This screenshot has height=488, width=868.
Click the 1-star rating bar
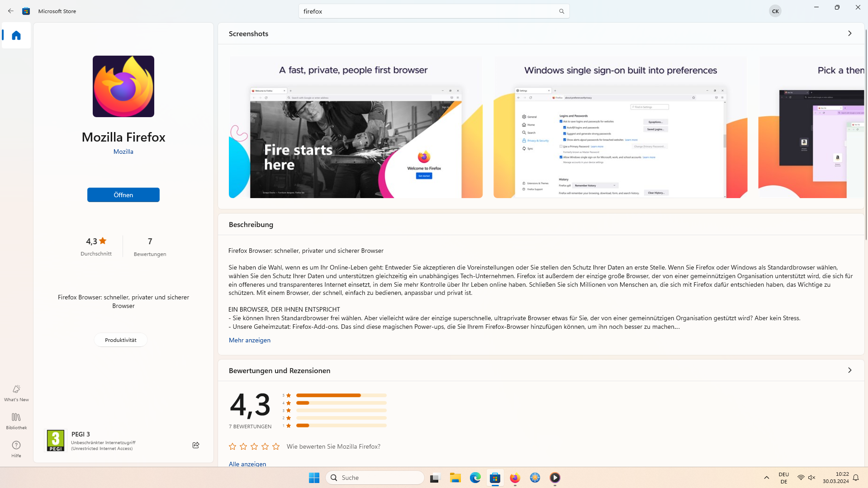tap(342, 426)
